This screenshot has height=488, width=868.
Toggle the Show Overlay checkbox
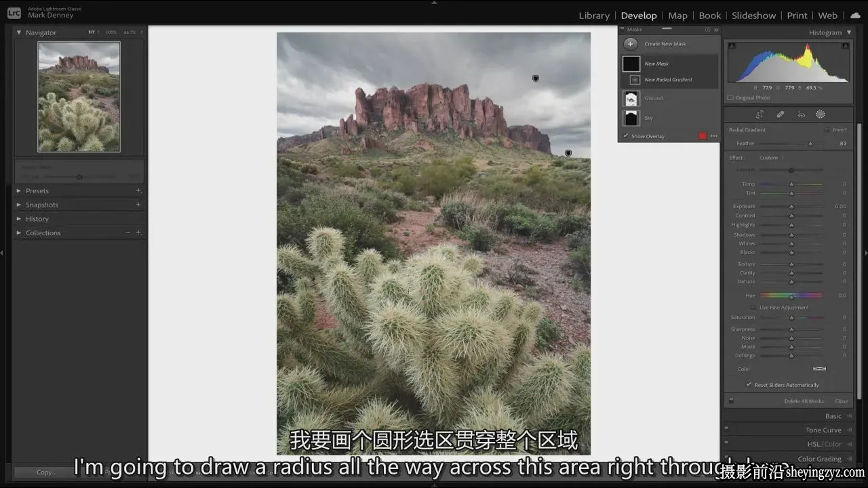[626, 136]
